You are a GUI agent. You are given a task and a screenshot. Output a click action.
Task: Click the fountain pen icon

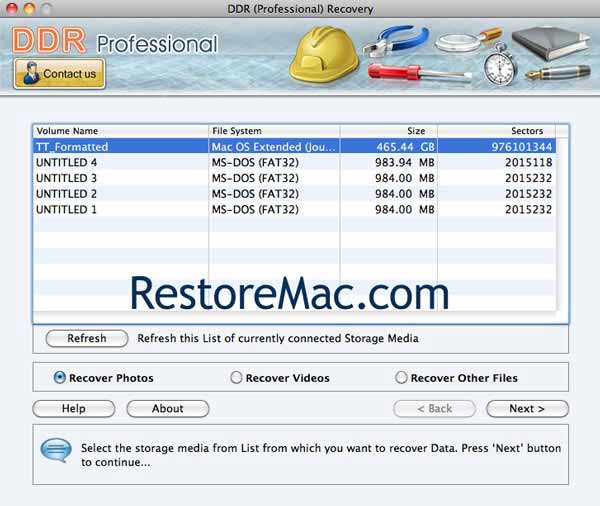[x=558, y=72]
